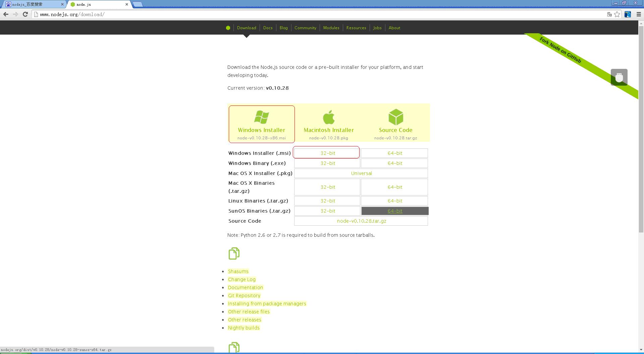Open Other release files link
Viewport: 644px width, 354px height.
[x=249, y=312]
